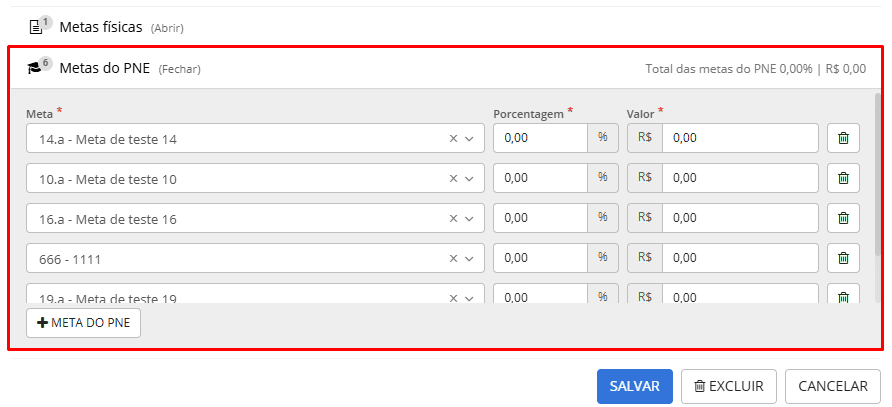Screen dimensions: 892x407
Task: Clear the 666 - 1111 meta selection
Action: 453,258
